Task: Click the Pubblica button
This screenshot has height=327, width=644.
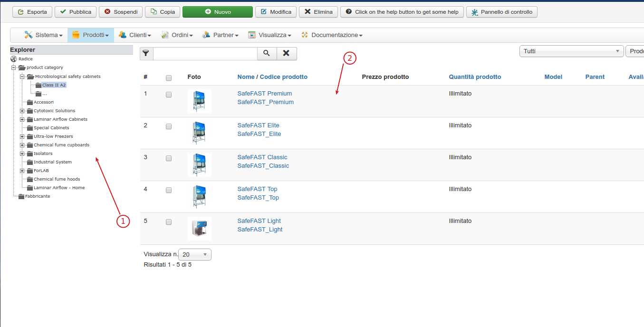Action: (76, 12)
